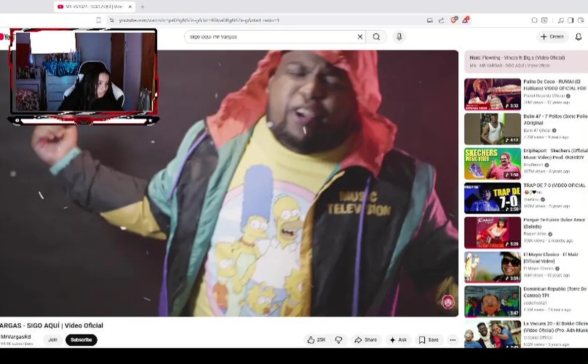Open more actions three-dot menu

[x=453, y=340]
